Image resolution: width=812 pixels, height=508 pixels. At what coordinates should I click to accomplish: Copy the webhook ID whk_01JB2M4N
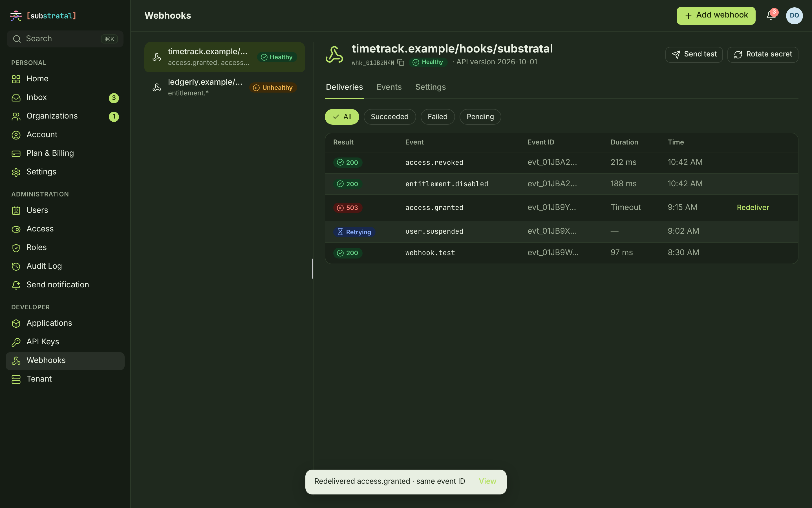401,62
